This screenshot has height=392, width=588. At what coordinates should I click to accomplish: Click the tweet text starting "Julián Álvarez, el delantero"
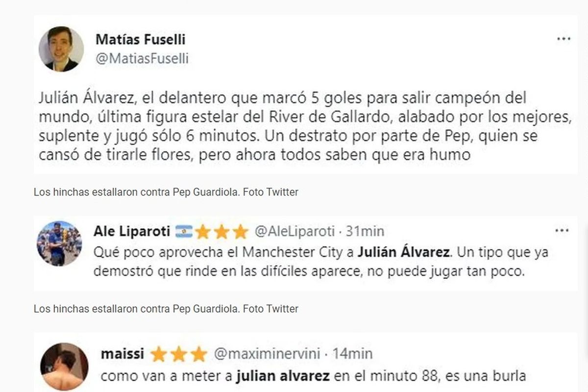click(282, 126)
